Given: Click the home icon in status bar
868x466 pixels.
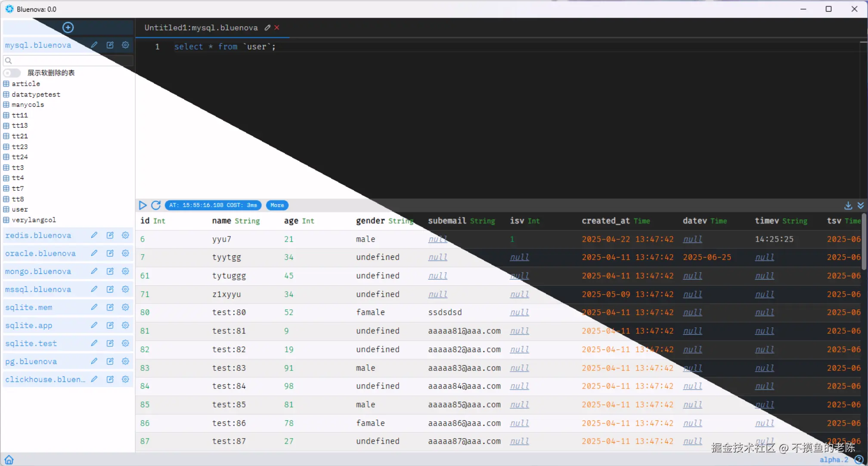Looking at the screenshot, I should [x=9, y=460].
